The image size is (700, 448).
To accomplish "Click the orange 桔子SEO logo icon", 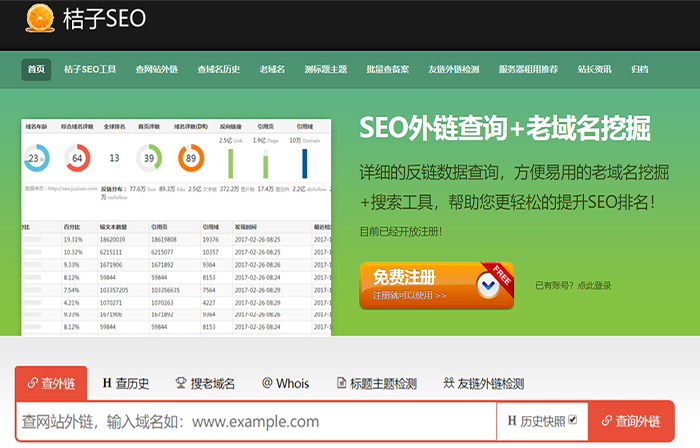I will click(40, 18).
